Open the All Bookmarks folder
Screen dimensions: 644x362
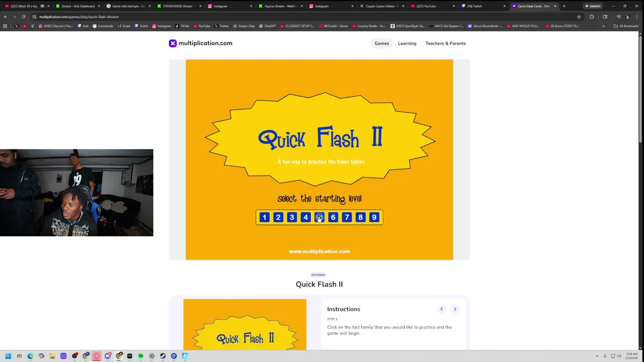[x=626, y=26]
